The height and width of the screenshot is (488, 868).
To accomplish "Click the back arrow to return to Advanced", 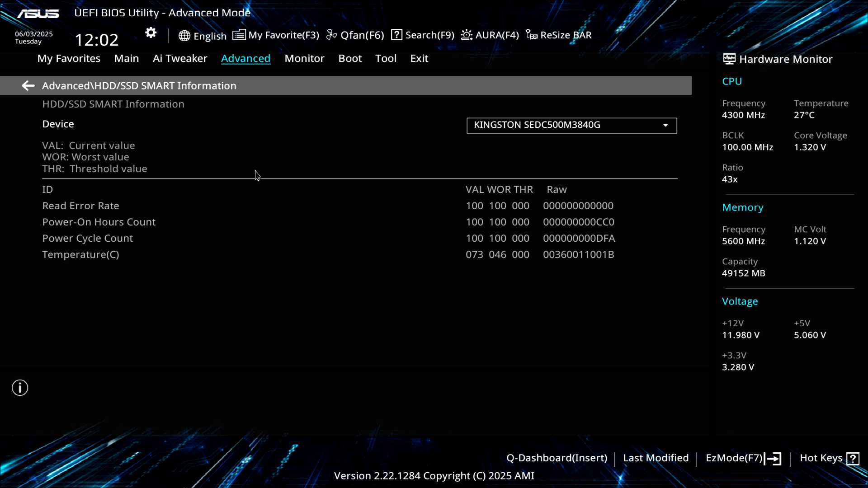I will pos(28,86).
